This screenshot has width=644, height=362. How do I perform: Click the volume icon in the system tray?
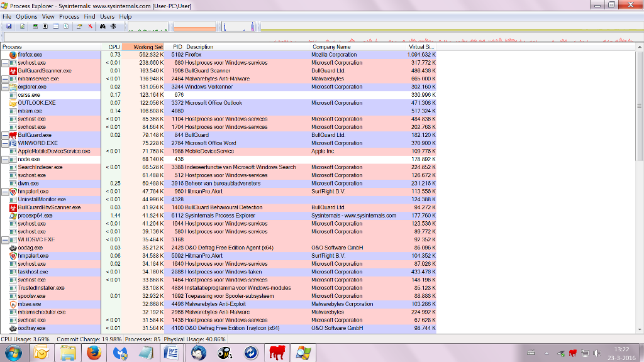[597, 353]
